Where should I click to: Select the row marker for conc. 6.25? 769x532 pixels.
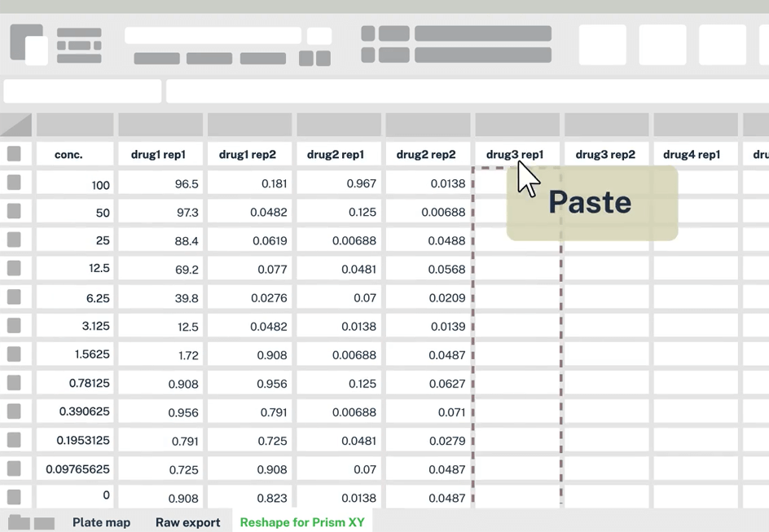pyautogui.click(x=14, y=297)
